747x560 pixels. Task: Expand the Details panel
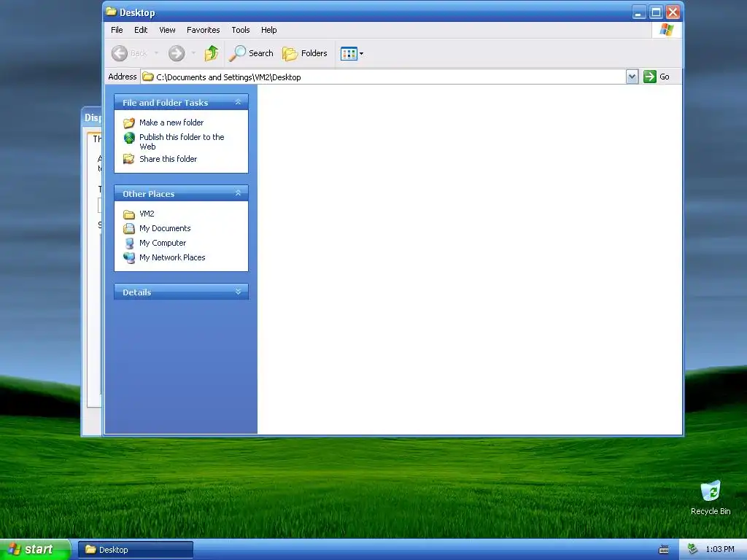pos(239,292)
